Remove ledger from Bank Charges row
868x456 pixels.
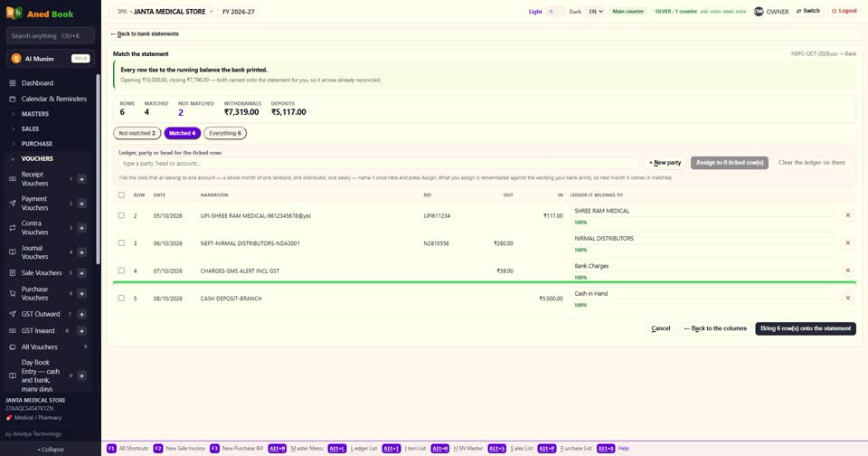click(x=847, y=271)
